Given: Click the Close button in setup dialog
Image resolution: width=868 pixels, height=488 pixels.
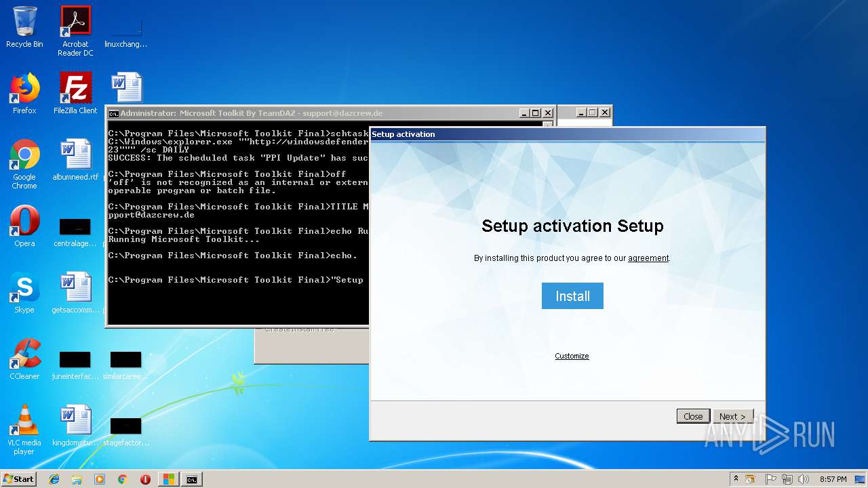Looking at the screenshot, I should coord(693,416).
